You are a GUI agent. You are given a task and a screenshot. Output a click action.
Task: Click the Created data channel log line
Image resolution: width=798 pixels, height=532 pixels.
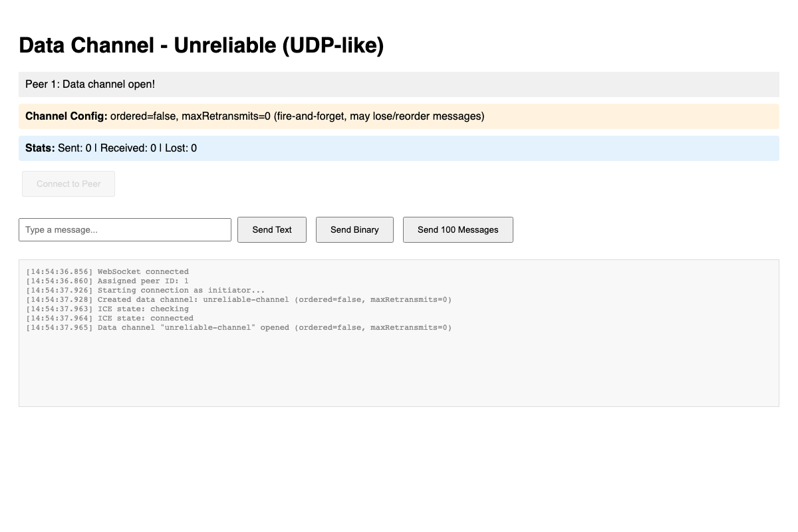tap(239, 299)
